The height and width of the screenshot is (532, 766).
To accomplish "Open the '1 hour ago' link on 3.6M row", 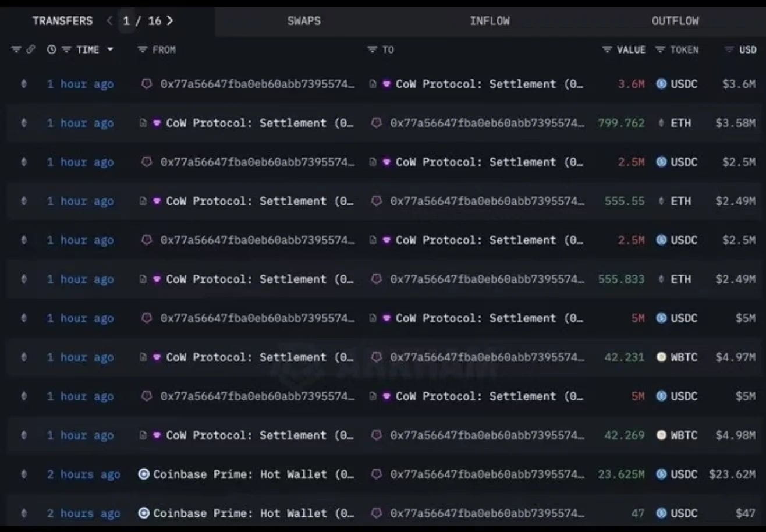I will click(80, 84).
